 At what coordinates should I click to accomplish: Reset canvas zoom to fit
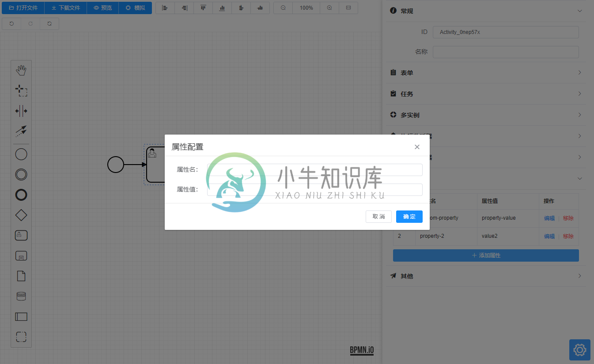tap(348, 8)
